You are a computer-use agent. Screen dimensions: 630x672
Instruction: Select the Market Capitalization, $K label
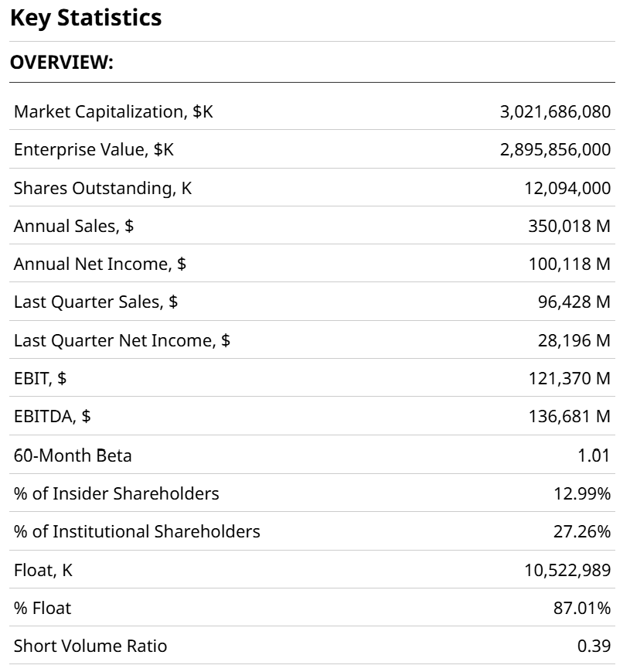pyautogui.click(x=113, y=111)
